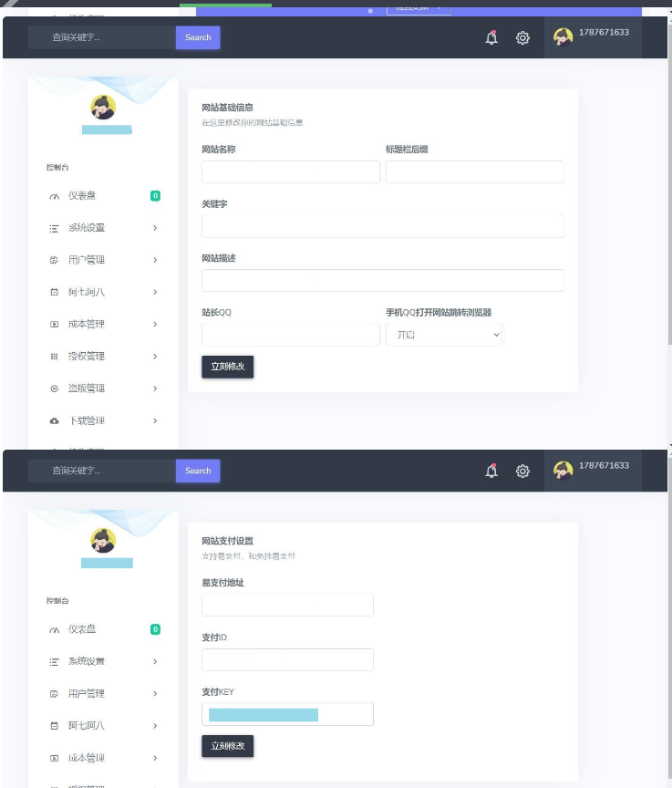The image size is (672, 788).
Task: Open settings gear on 网站支付设置 page
Action: pos(522,471)
